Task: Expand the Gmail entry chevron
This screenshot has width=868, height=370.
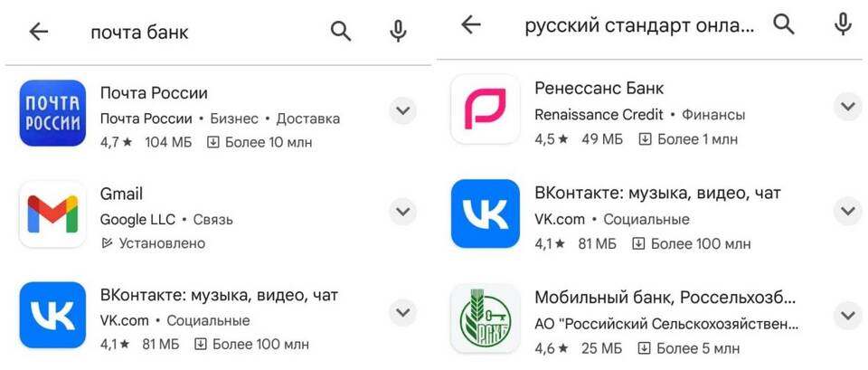Action: tap(402, 211)
